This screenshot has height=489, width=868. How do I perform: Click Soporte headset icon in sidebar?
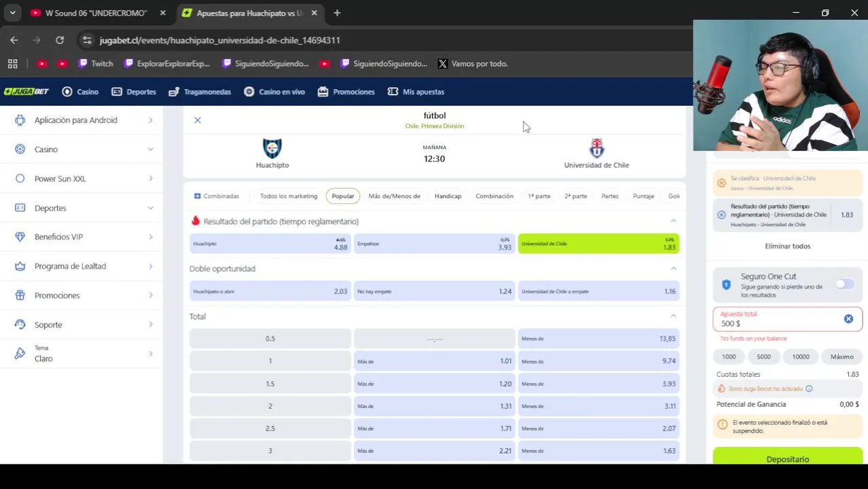(20, 325)
